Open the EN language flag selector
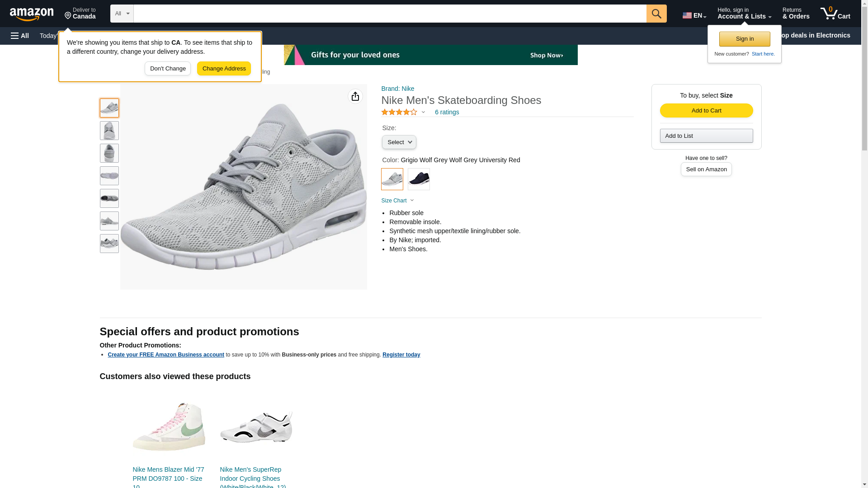The width and height of the screenshot is (868, 488). tap(694, 15)
